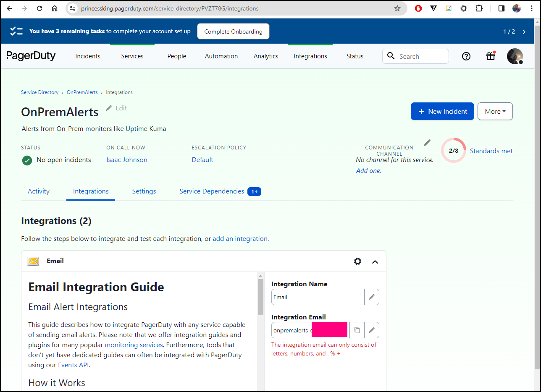
Task: Click the browser back arrow
Action: pos(9,8)
